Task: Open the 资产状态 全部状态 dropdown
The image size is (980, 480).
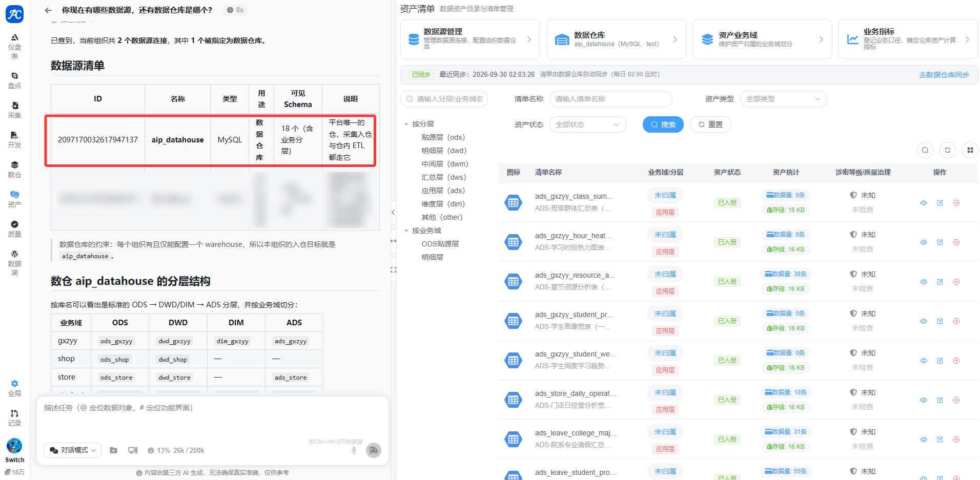Action: 587,124
